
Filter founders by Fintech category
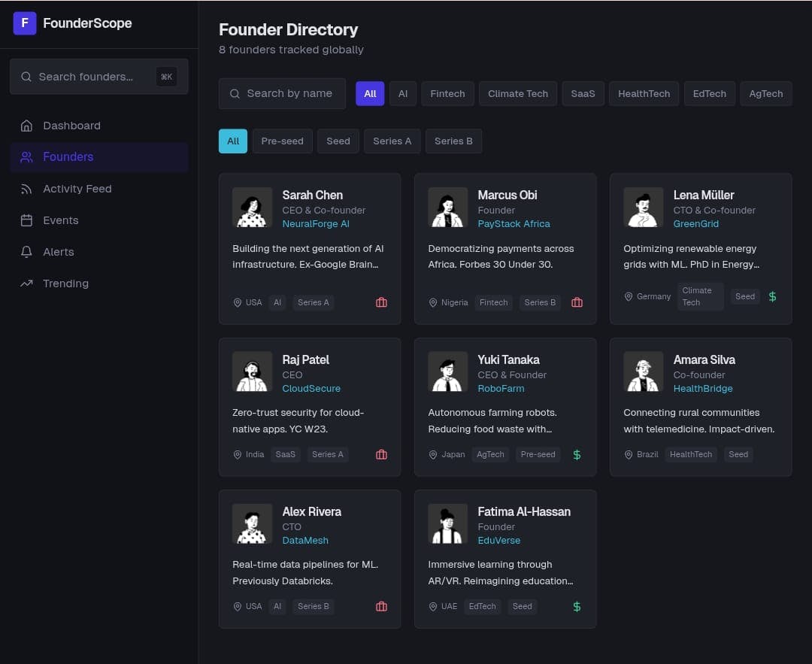[447, 94]
